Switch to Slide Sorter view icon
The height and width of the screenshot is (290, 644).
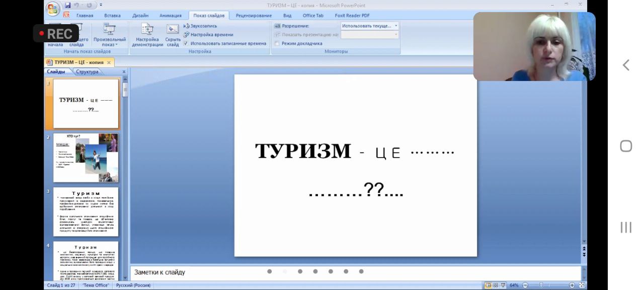[x=496, y=285]
